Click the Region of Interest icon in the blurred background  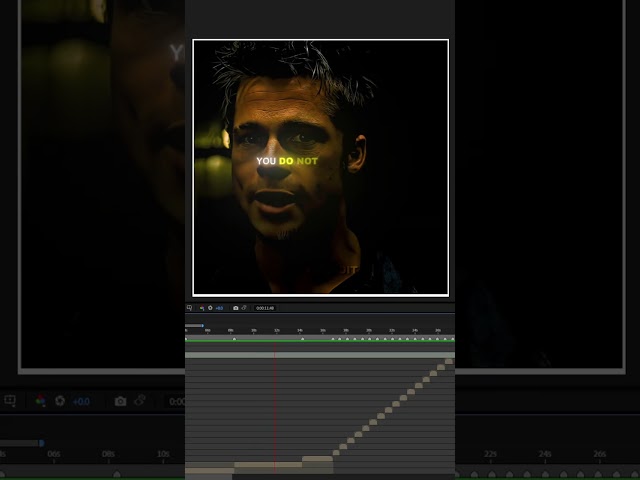point(10,400)
